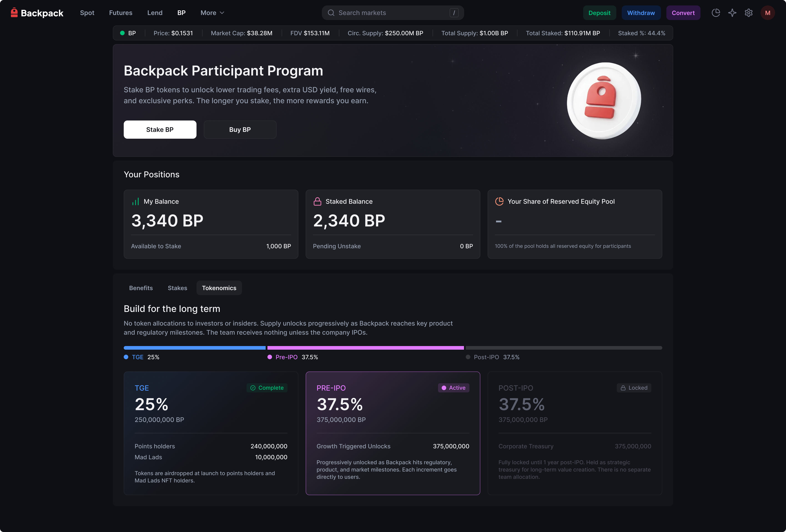Image resolution: width=786 pixels, height=532 pixels.
Task: Open the Spot menu item
Action: 87,13
